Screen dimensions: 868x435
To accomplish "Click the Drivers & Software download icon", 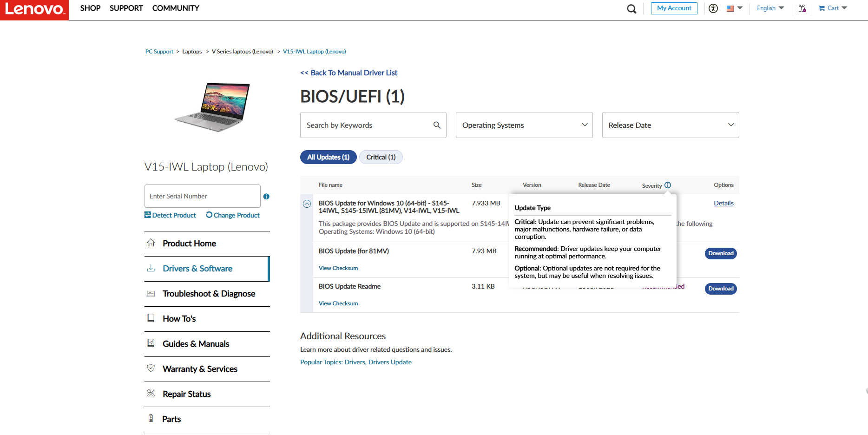I will tap(151, 268).
